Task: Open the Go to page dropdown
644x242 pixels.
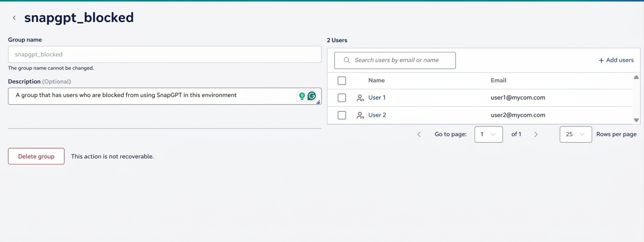Action: pos(488,134)
